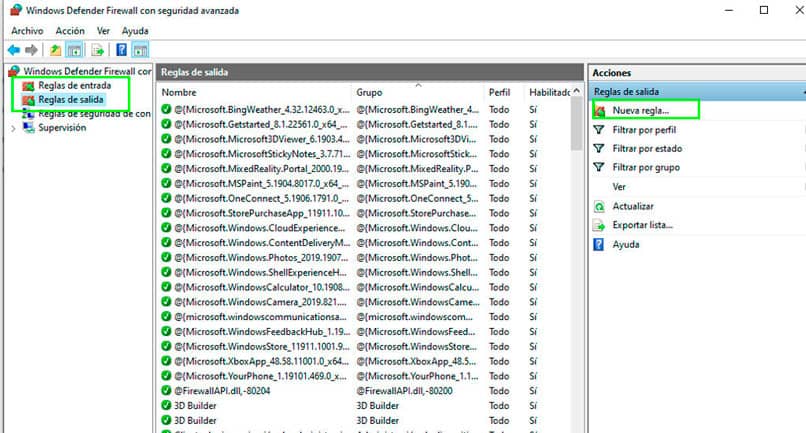
Task: Select Windows Defender Firewall root tree node
Action: [x=87, y=71]
